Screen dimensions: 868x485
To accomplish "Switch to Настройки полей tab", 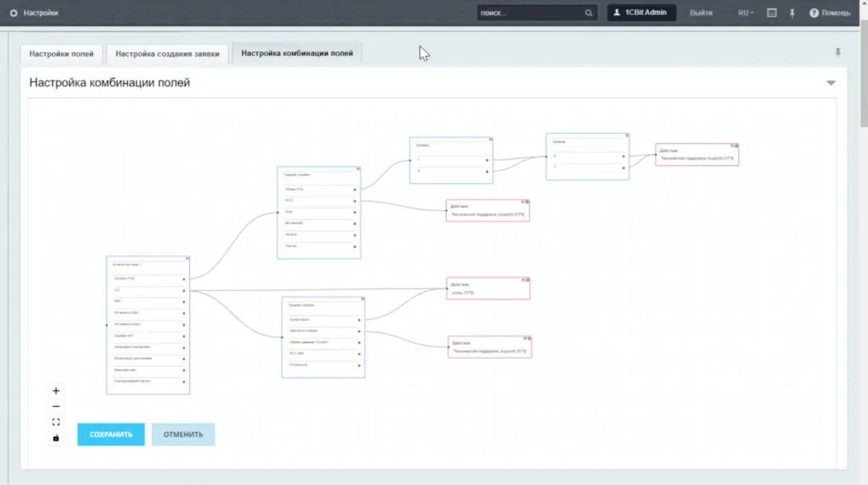I will 62,54.
